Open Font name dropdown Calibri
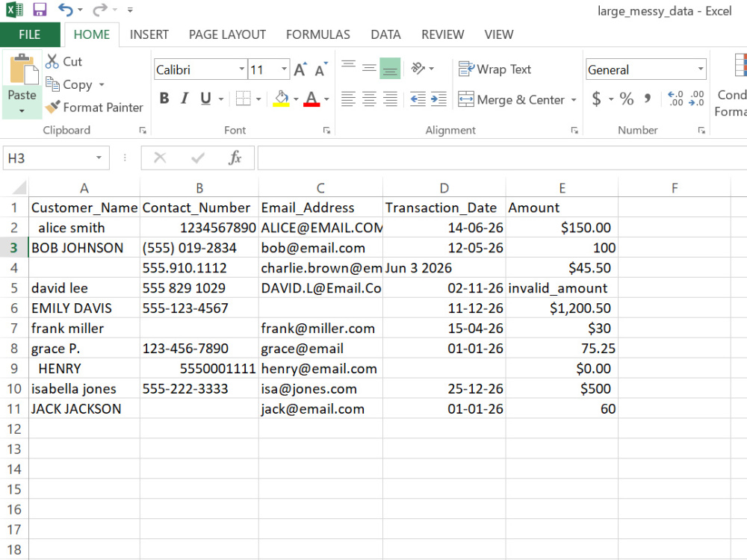This screenshot has width=747, height=560. (242, 69)
